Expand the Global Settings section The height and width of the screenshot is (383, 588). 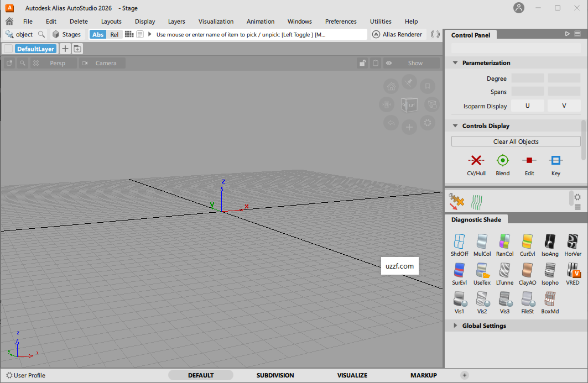click(455, 326)
